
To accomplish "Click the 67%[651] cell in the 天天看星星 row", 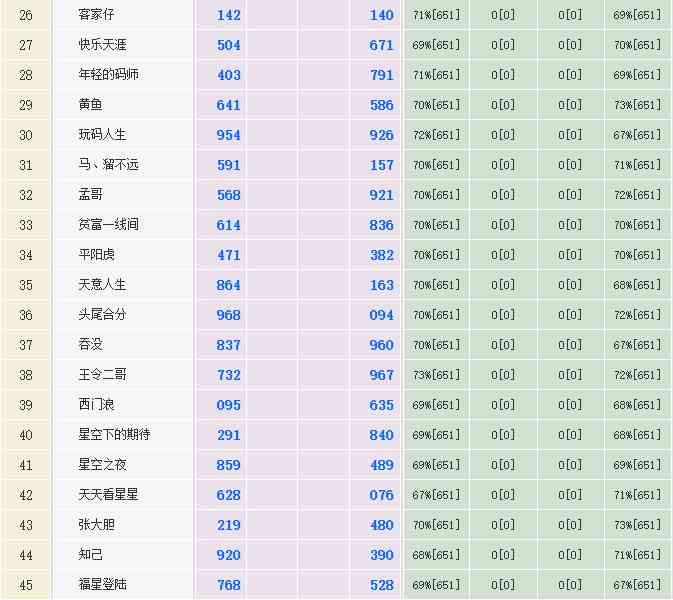I will pyautogui.click(x=436, y=495).
